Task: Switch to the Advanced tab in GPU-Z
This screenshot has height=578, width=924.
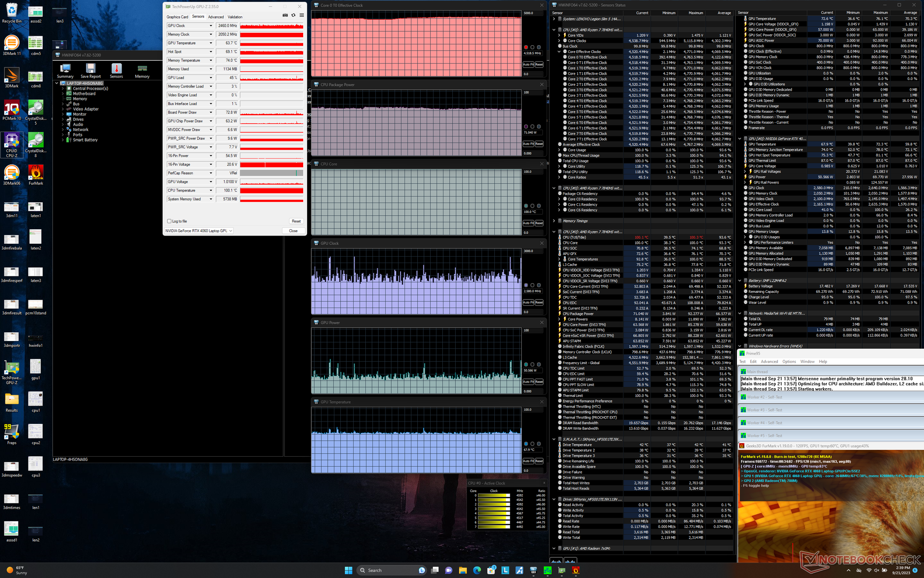Action: [216, 17]
